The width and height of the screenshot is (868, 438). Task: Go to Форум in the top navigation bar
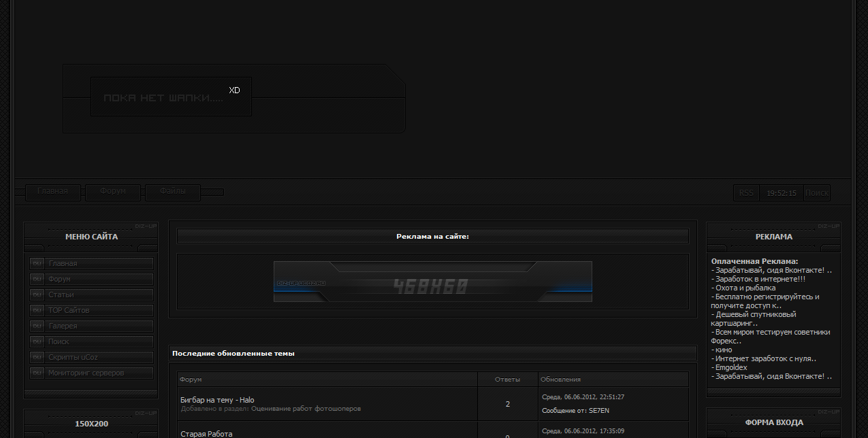coord(112,192)
